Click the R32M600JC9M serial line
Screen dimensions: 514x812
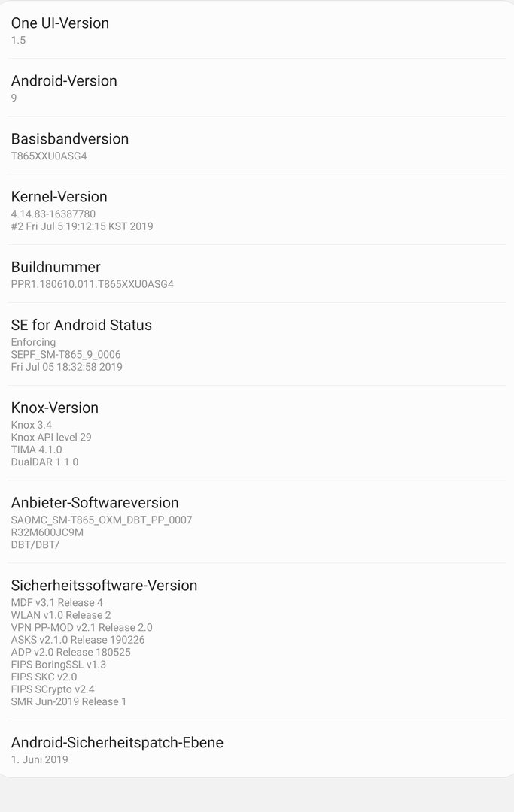47,532
